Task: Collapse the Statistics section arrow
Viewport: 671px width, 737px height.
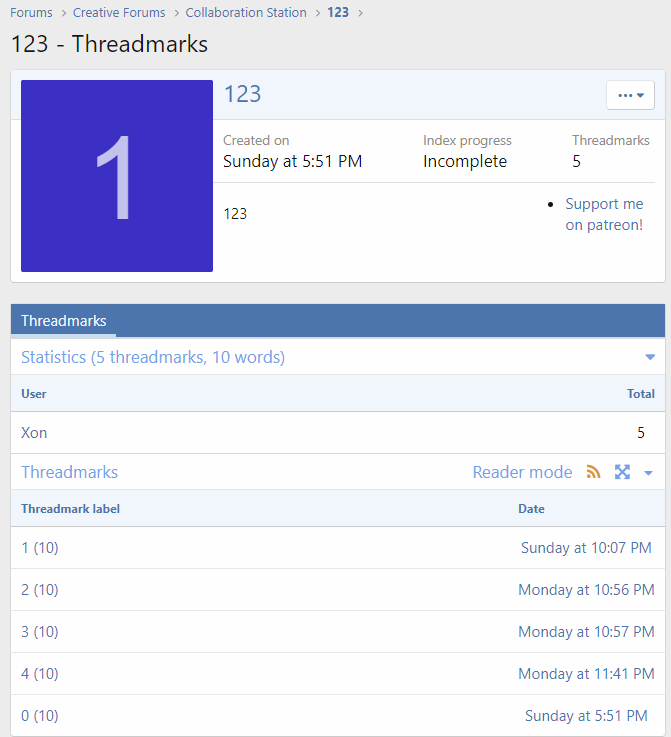Action: point(650,357)
